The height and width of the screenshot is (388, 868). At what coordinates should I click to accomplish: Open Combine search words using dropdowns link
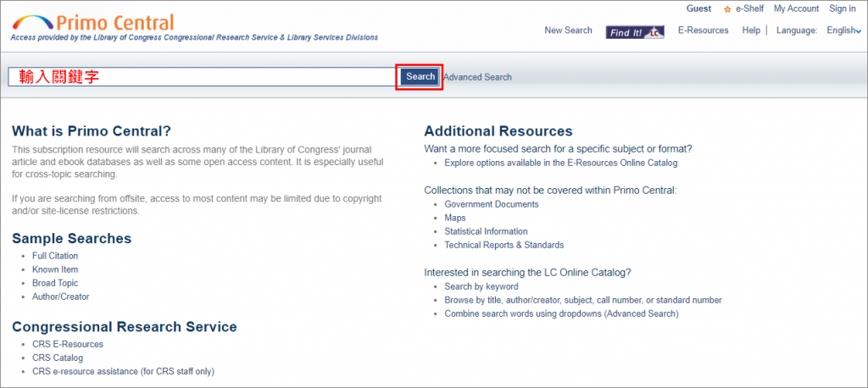pyautogui.click(x=561, y=313)
